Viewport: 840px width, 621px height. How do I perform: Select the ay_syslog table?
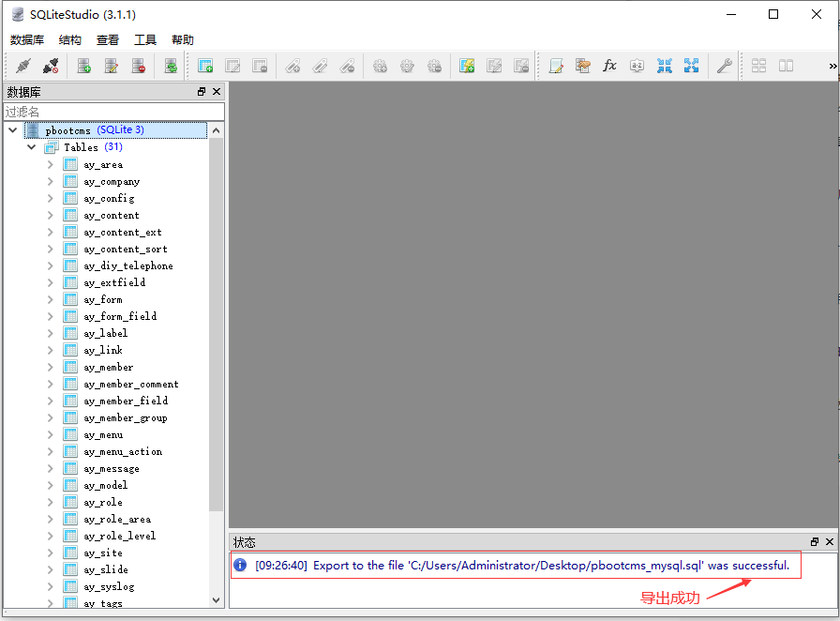tap(109, 586)
